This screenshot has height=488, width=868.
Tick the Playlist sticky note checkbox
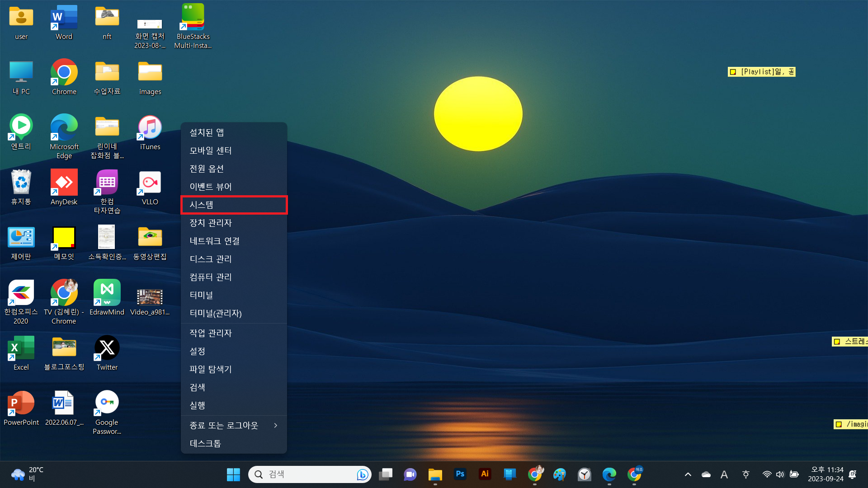click(733, 72)
